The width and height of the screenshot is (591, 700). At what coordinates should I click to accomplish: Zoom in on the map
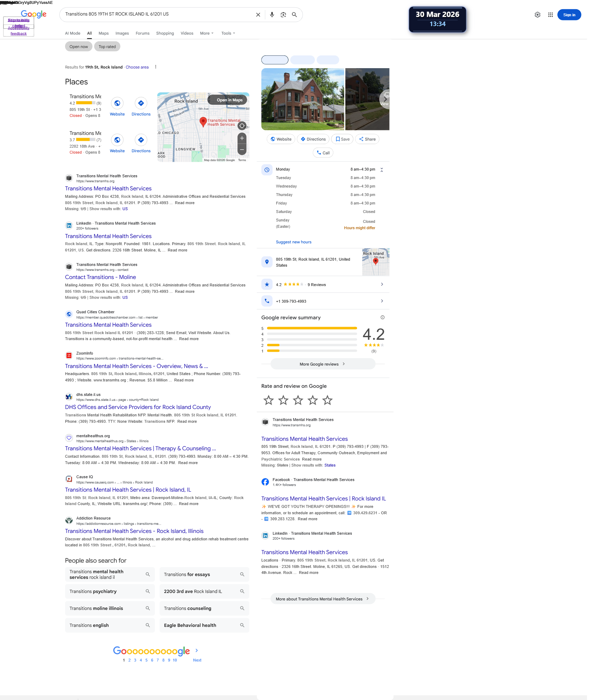(242, 138)
